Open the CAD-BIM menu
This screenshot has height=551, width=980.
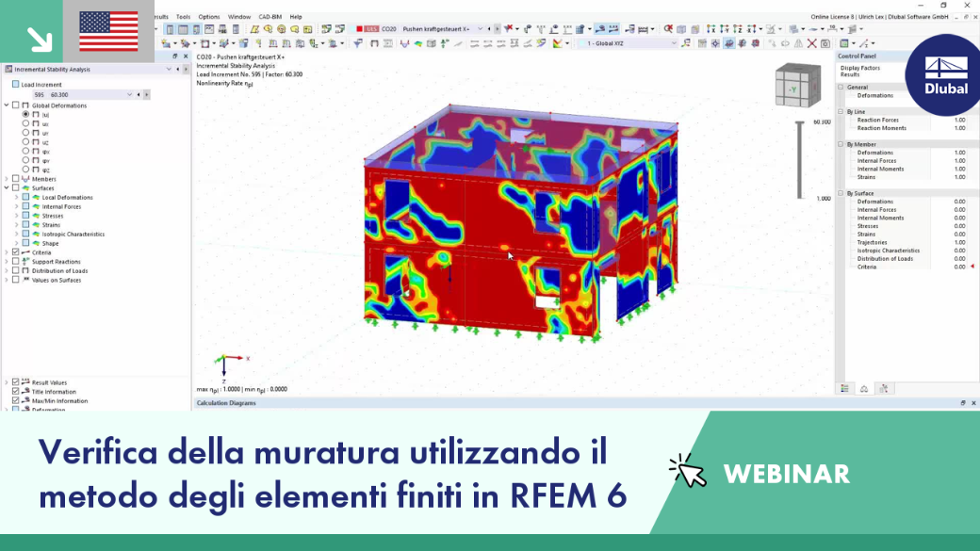click(x=270, y=17)
